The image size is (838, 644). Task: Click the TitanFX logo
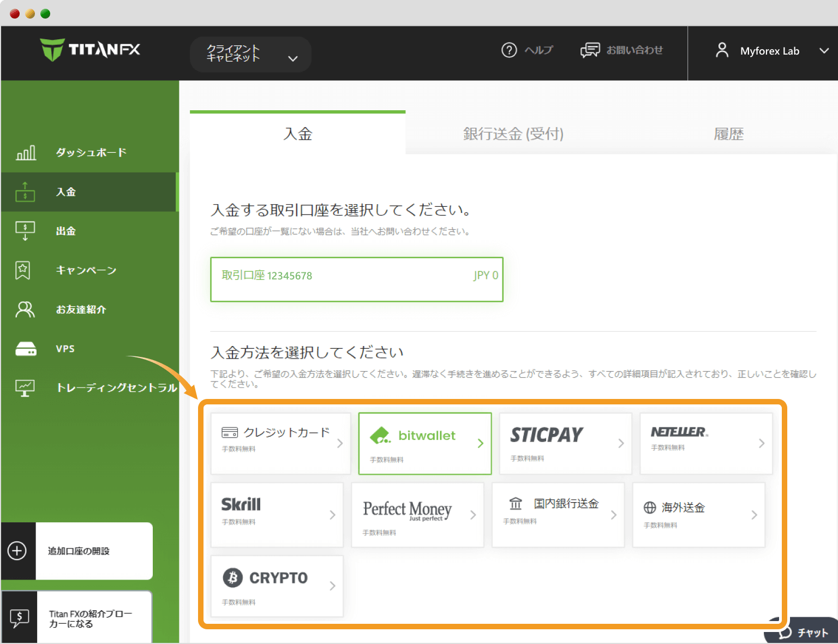[x=90, y=50]
